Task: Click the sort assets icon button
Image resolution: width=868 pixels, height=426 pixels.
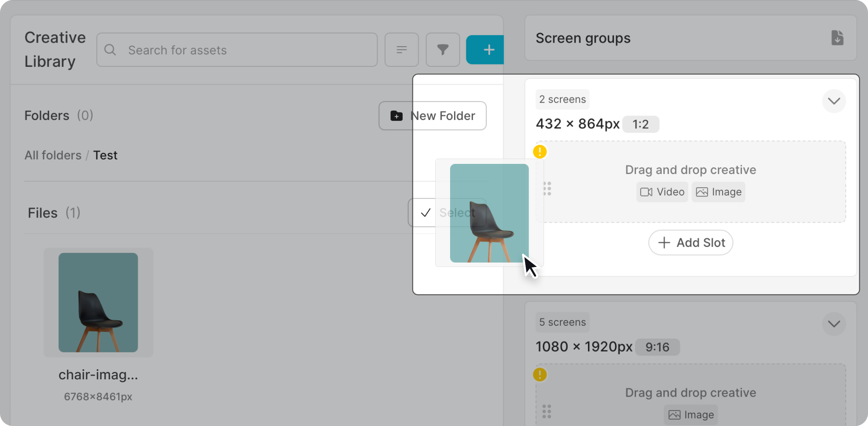Action: pos(401,50)
